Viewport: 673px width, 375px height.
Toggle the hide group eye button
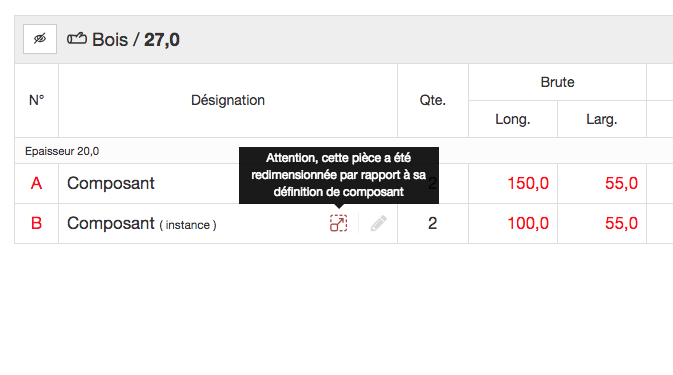(x=40, y=39)
